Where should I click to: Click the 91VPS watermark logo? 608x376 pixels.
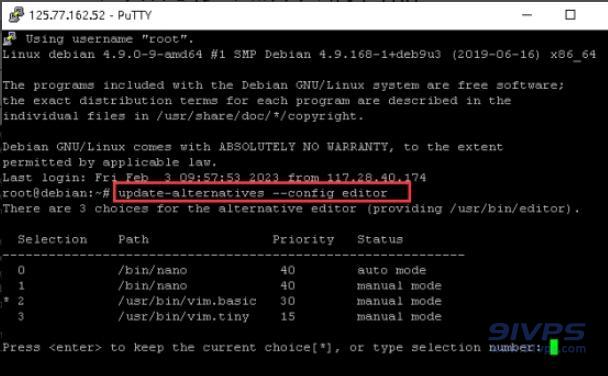point(537,337)
